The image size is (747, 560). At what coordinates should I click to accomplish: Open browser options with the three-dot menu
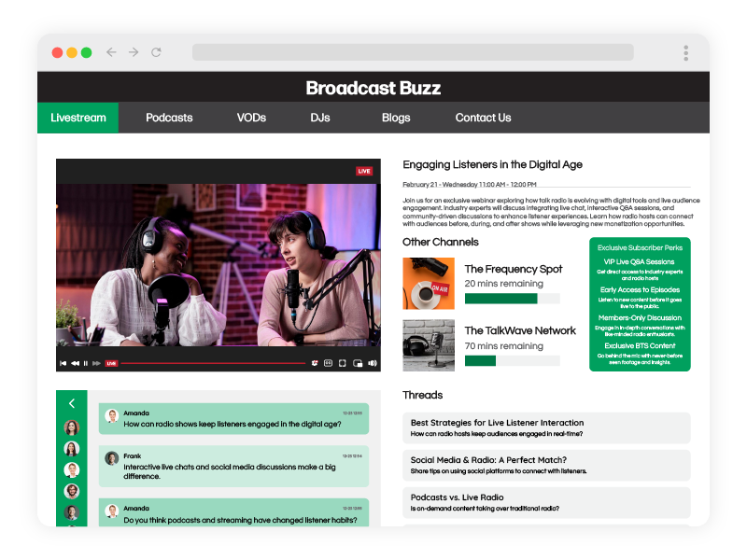686,53
